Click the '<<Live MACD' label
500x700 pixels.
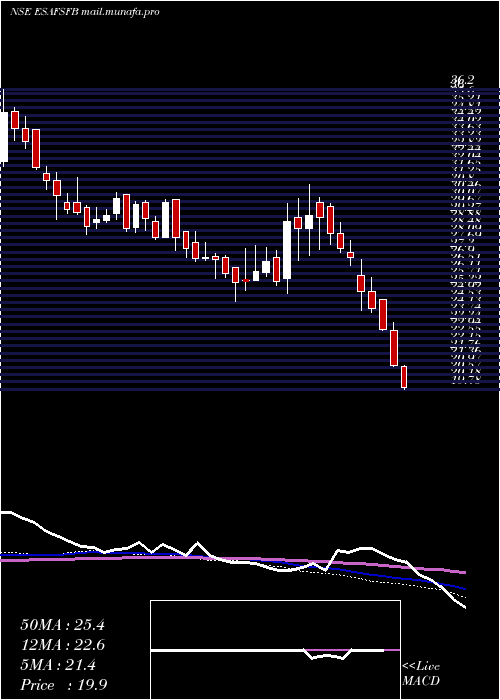(421, 674)
